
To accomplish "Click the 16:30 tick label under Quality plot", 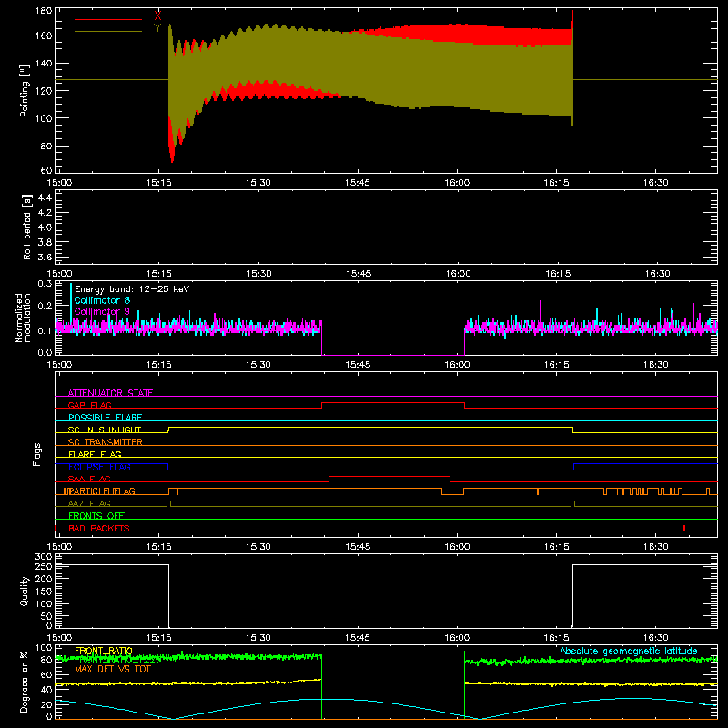I will [655, 638].
